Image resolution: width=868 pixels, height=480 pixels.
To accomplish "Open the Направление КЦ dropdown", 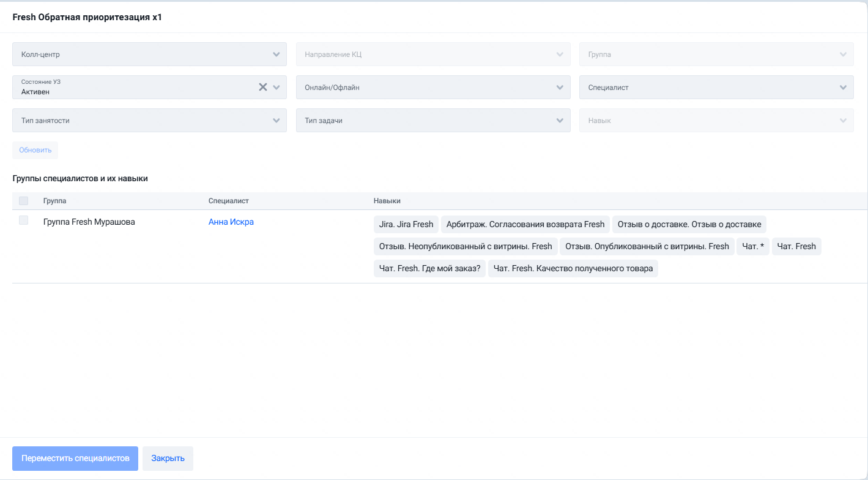I will [x=433, y=54].
